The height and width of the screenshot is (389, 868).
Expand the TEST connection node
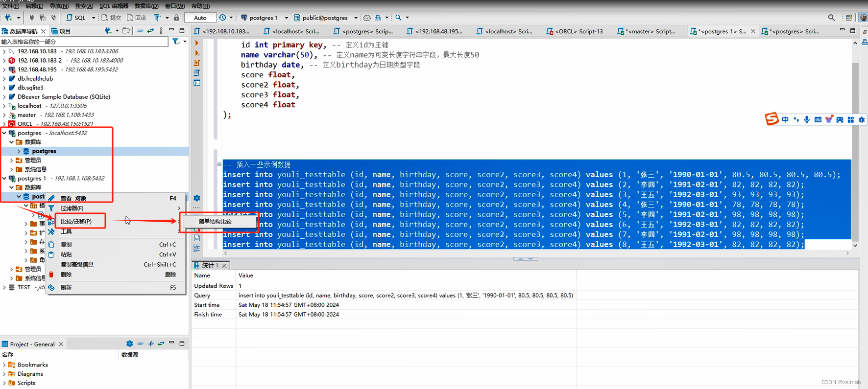click(4, 288)
